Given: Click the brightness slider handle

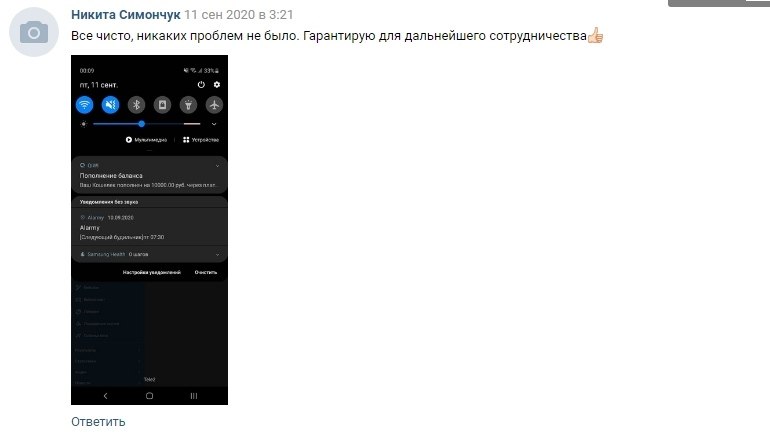Looking at the screenshot, I should [141, 124].
